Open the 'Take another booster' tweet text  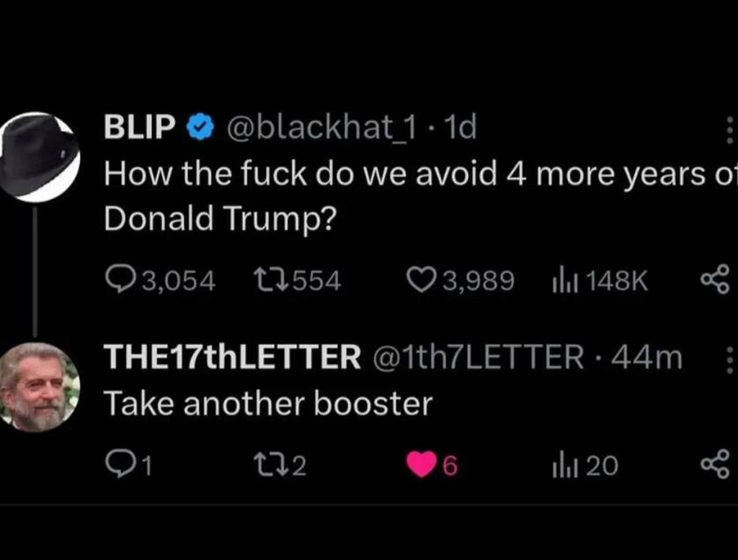[268, 404]
